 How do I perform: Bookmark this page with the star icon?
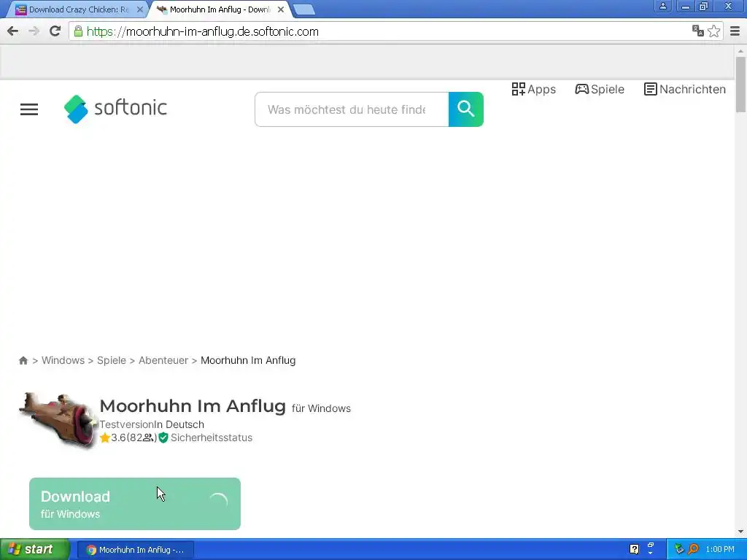click(713, 31)
